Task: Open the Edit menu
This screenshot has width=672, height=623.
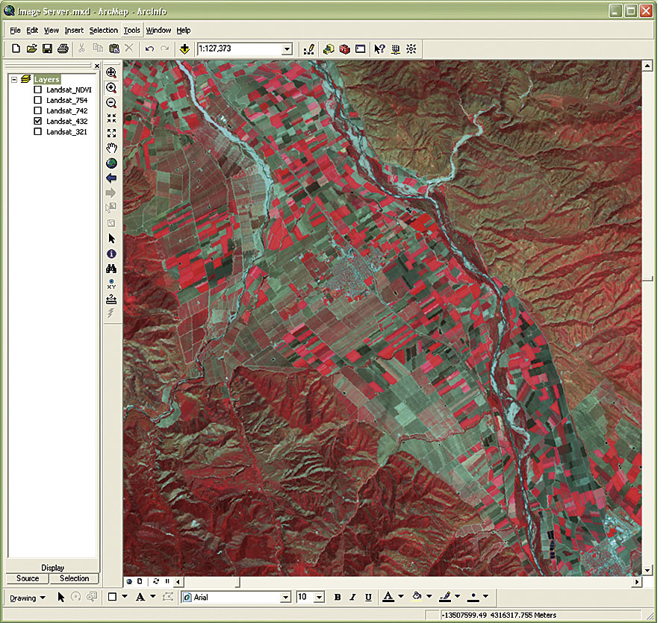Action: point(32,31)
